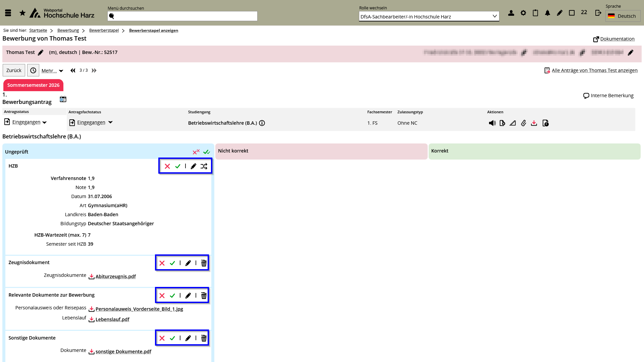This screenshot has width=644, height=362.
Task: Edit Sonstige Dokumente with the pencil icon
Action: click(188, 338)
